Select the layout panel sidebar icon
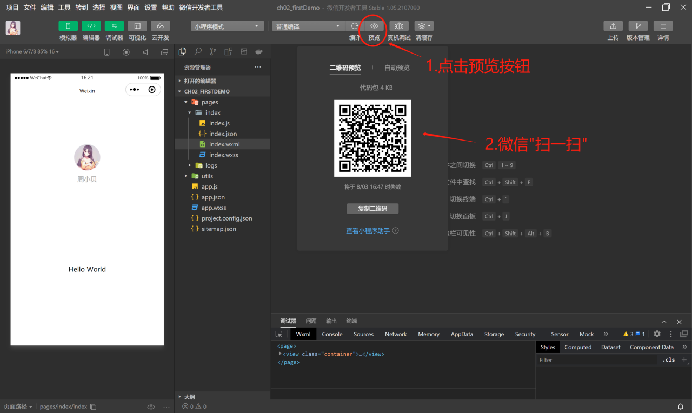This screenshot has height=414, width=693. coord(244,52)
